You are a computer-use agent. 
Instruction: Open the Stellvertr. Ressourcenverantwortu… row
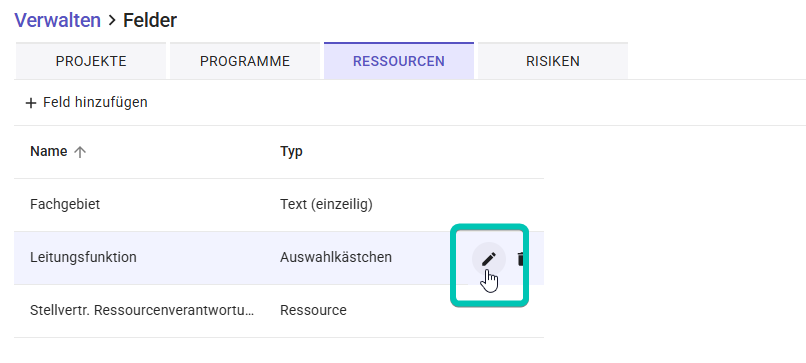point(279,311)
